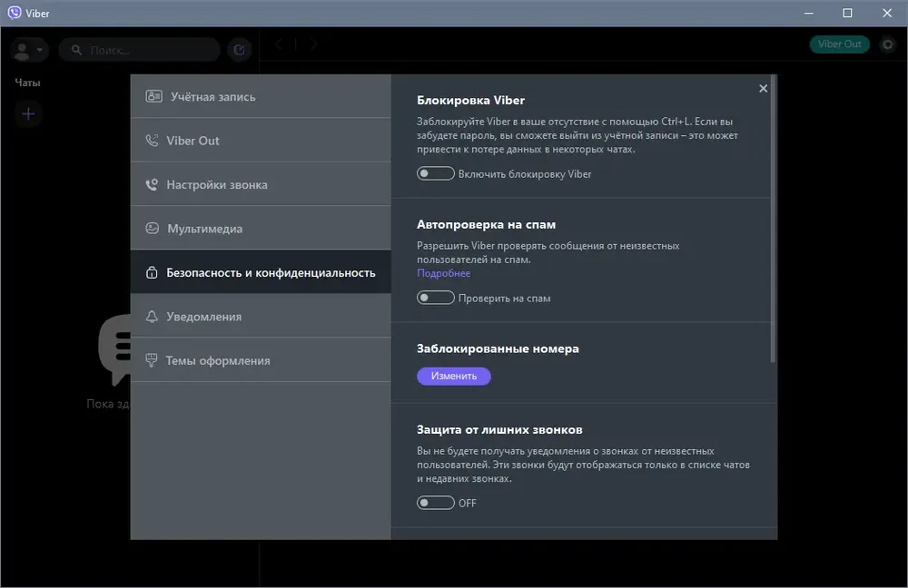The width and height of the screenshot is (908, 588).
Task: Click the Защита от лишних звонков heading
Action: [x=499, y=429]
